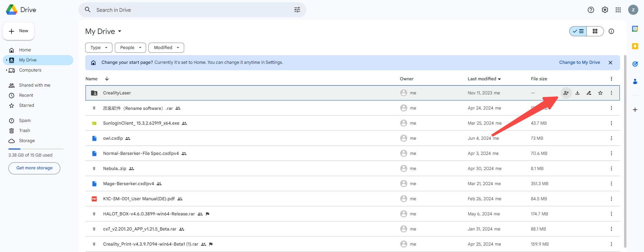Click the PDF icon of K1C-SM-001 manual
This screenshot has width=644, height=252.
click(x=94, y=199)
